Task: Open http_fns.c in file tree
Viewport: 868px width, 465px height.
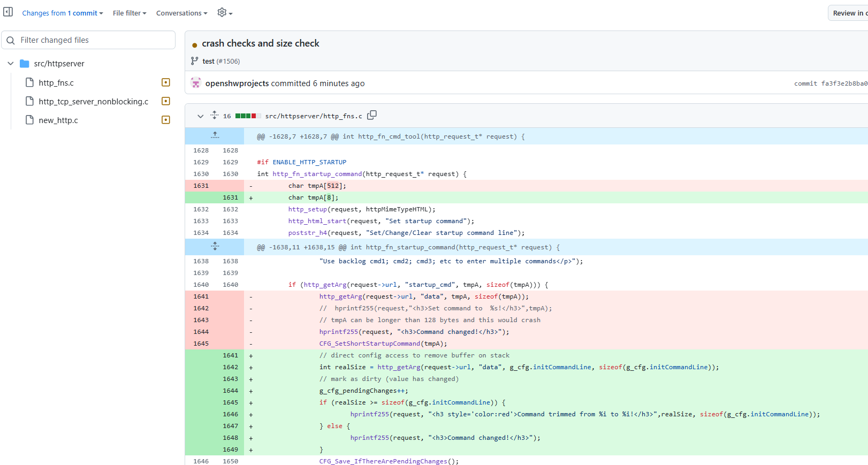Action: [x=56, y=83]
